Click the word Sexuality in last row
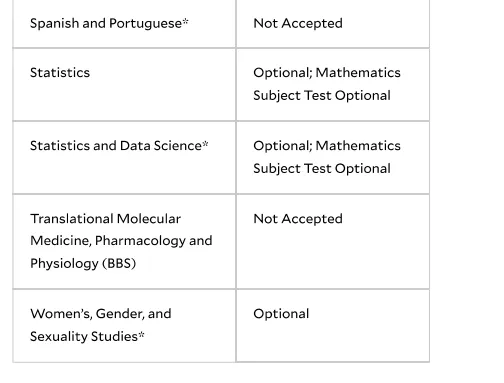This screenshot has height=383, width=504. [x=59, y=337]
